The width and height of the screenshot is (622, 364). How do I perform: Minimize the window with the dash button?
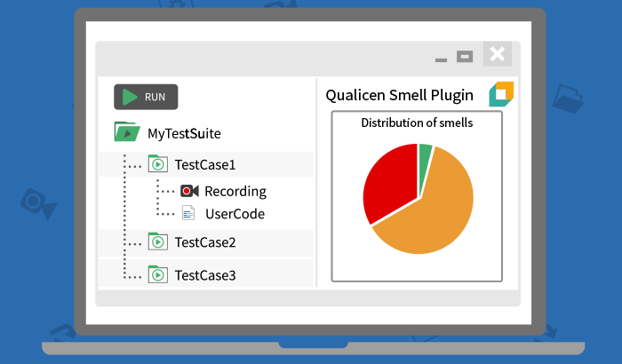tap(441, 59)
